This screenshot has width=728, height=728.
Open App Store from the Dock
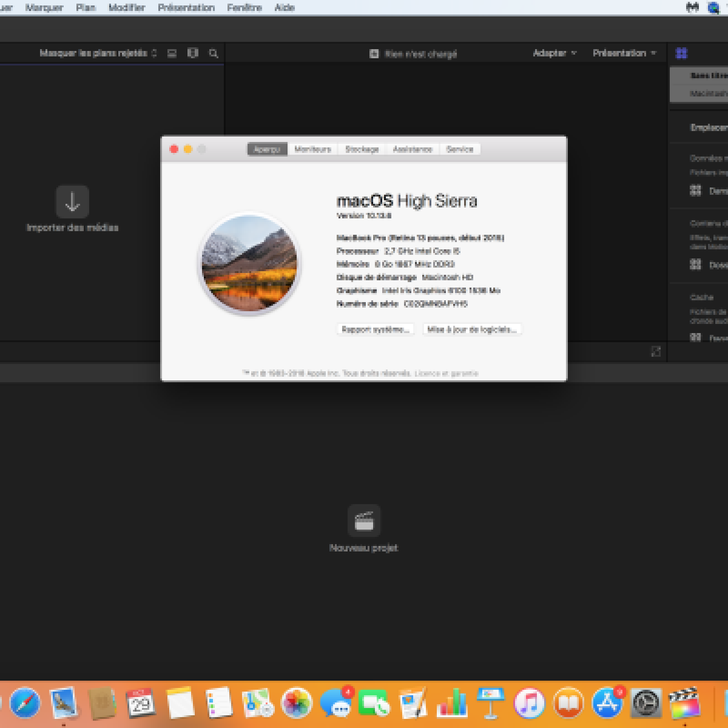[607, 703]
